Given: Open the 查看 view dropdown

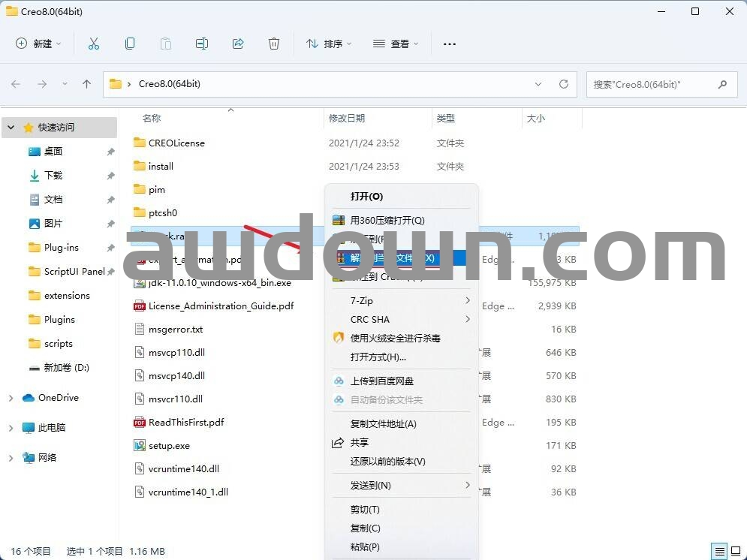Looking at the screenshot, I should coord(396,44).
